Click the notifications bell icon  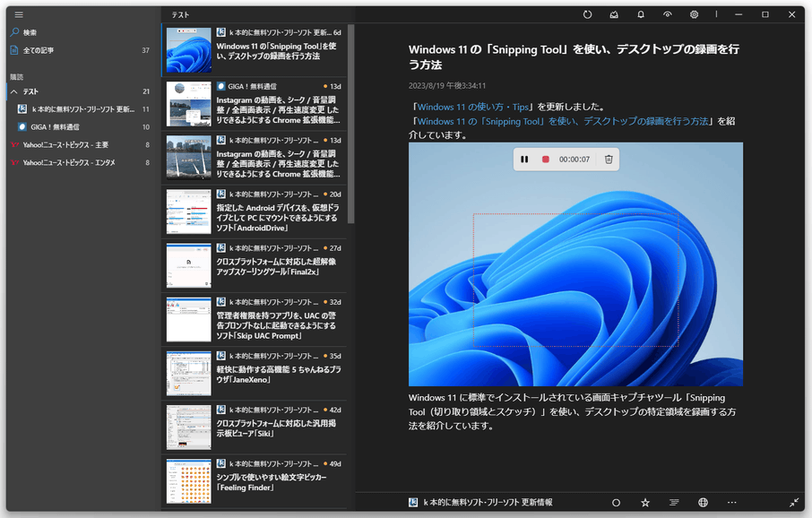[641, 14]
